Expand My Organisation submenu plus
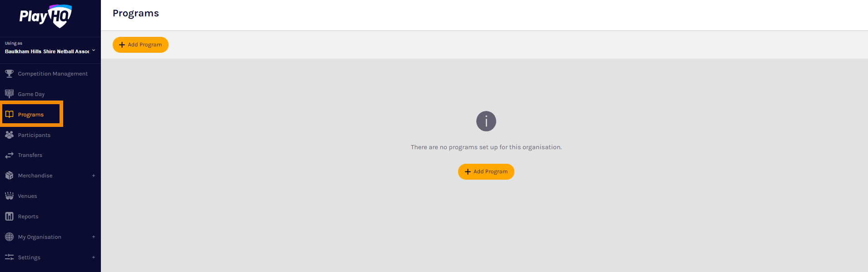This screenshot has width=868, height=272. [x=94, y=237]
